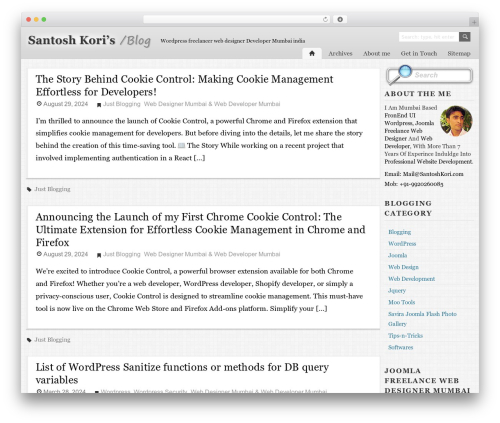Open Savira Joomla Flash Photo Gallery link
This screenshot has height=423, width=500.
422,319
